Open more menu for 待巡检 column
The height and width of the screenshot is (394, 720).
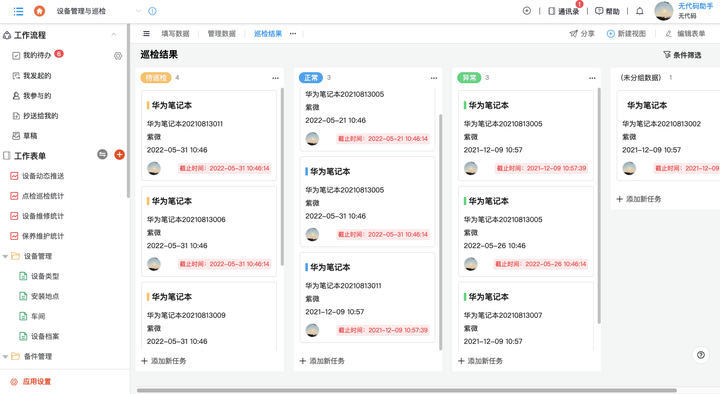pyautogui.click(x=276, y=78)
